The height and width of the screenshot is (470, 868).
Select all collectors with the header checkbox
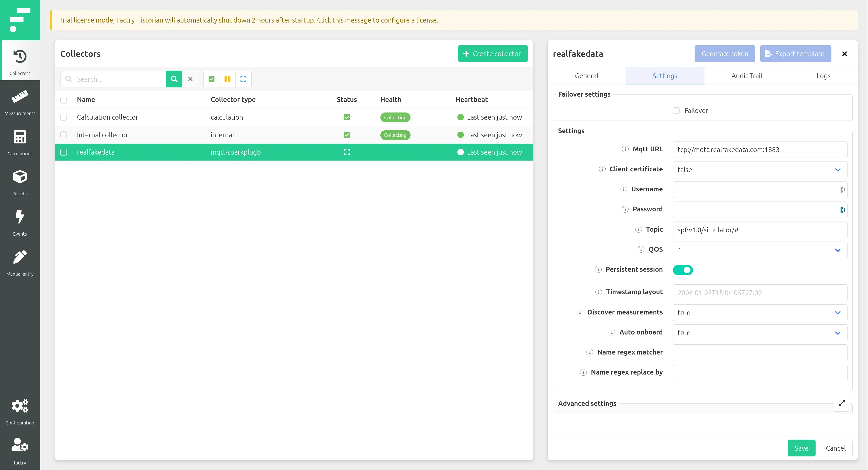pyautogui.click(x=64, y=100)
